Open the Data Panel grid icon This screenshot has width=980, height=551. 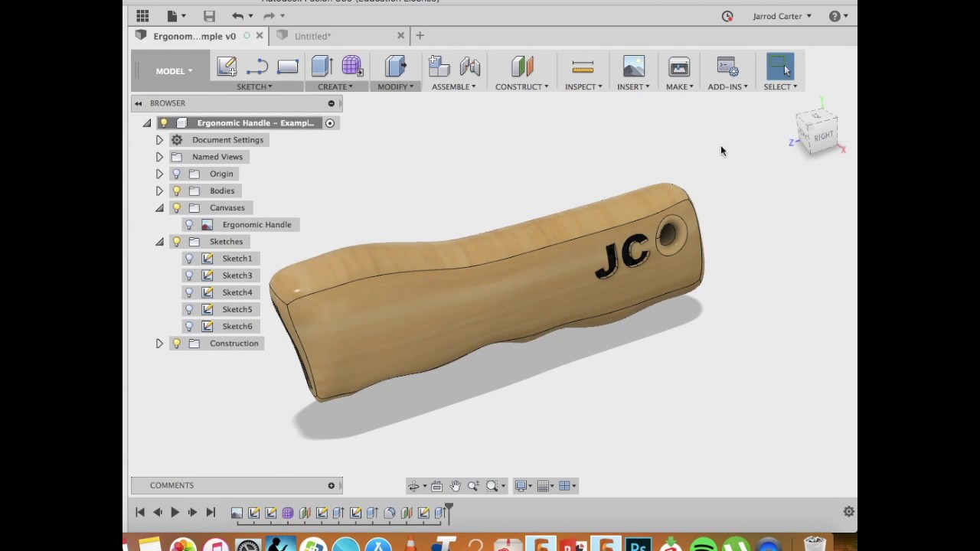142,15
